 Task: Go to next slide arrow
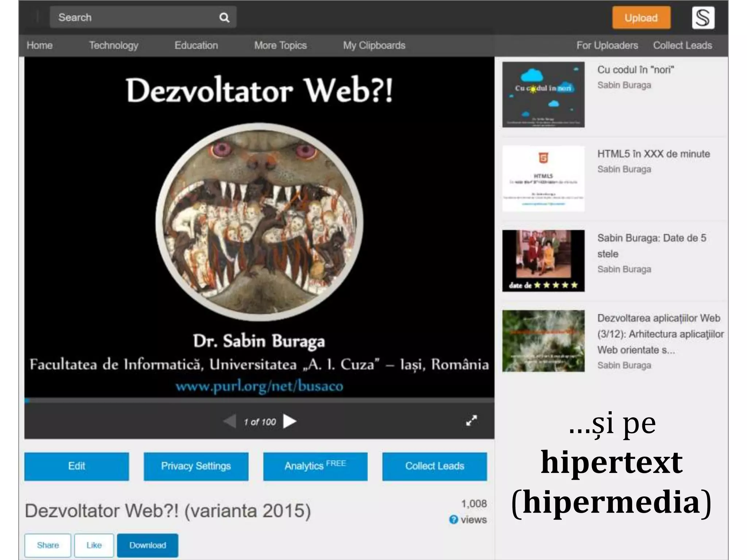(290, 421)
